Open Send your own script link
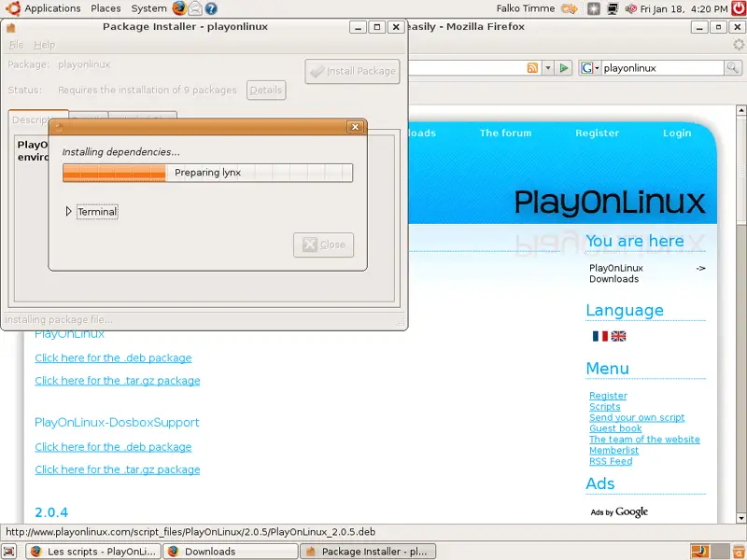This screenshot has width=747, height=560. [637, 417]
